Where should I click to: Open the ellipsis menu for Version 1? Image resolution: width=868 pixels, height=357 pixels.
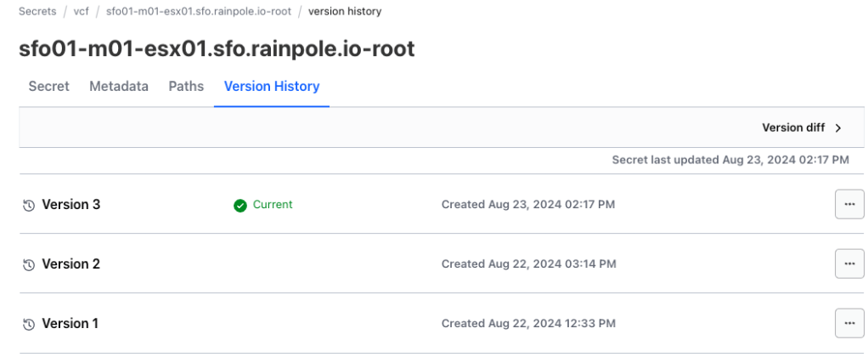[x=848, y=323]
